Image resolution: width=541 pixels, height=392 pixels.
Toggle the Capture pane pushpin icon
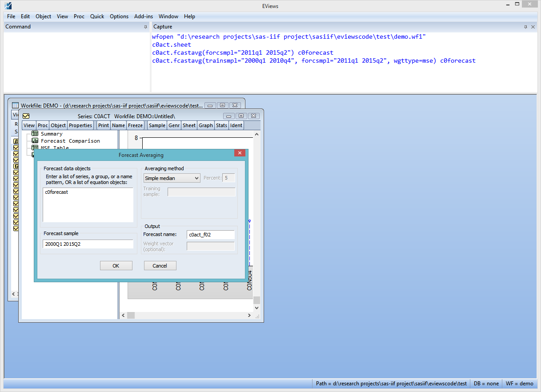pos(526,27)
